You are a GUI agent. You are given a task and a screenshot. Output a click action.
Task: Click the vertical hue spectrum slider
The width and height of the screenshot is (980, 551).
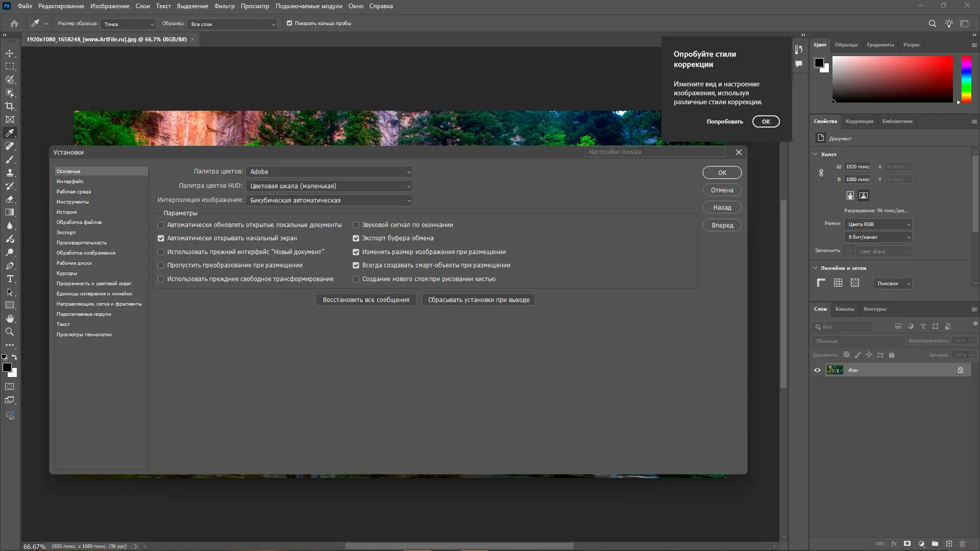pos(966,79)
